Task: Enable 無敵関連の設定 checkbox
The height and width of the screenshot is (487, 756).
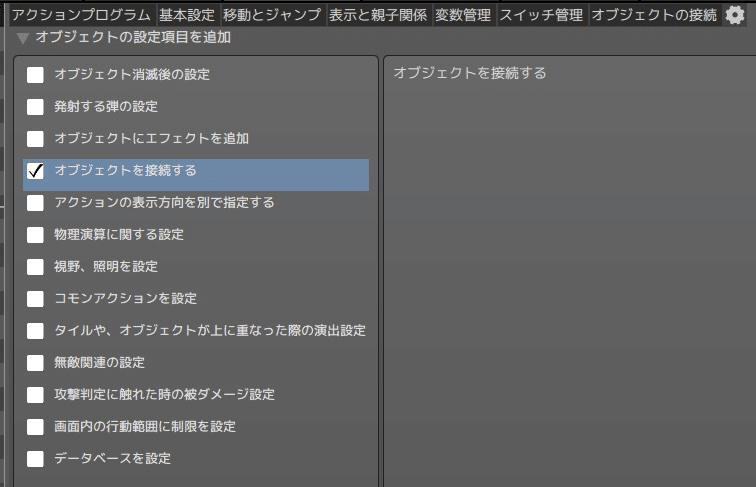Action: pos(35,363)
